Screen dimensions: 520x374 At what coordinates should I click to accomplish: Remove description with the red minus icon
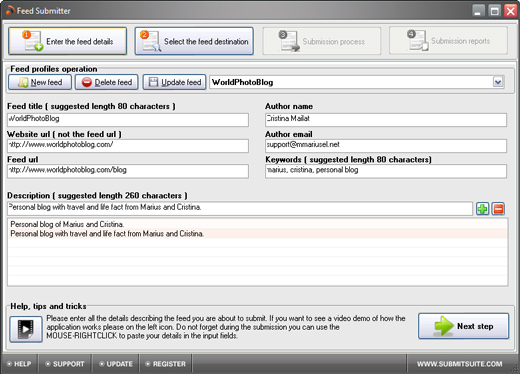click(498, 209)
